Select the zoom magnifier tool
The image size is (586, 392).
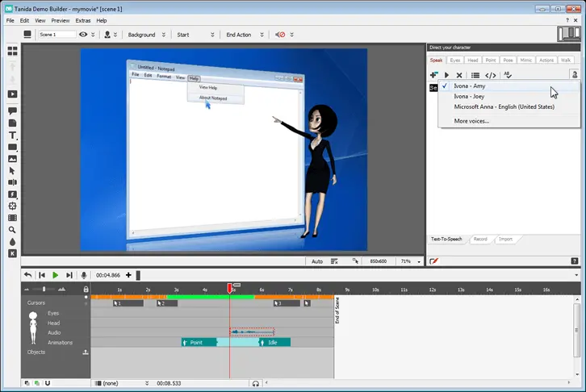click(x=13, y=230)
